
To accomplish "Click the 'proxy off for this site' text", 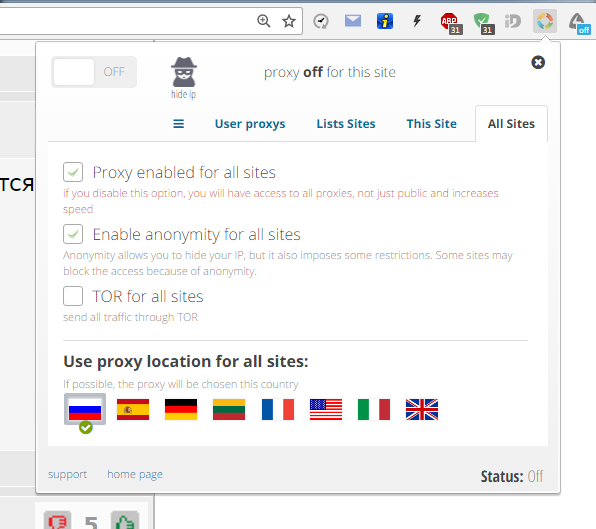I will [330, 72].
